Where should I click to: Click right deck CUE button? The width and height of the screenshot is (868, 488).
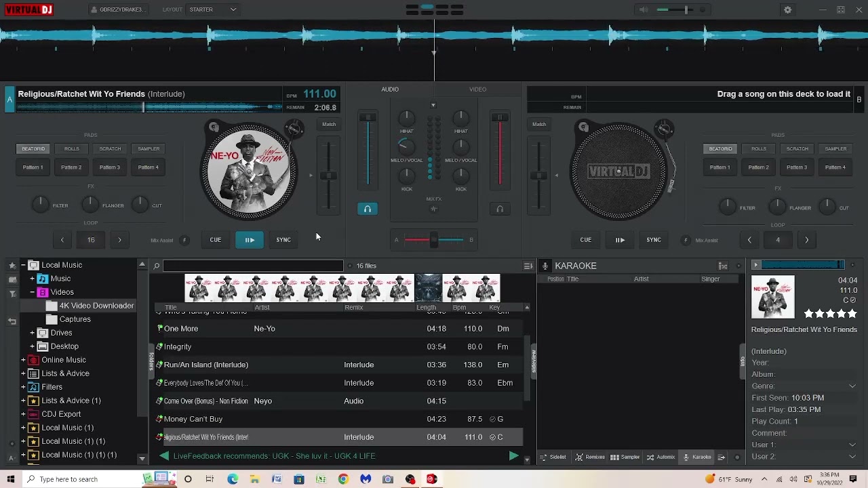click(586, 240)
